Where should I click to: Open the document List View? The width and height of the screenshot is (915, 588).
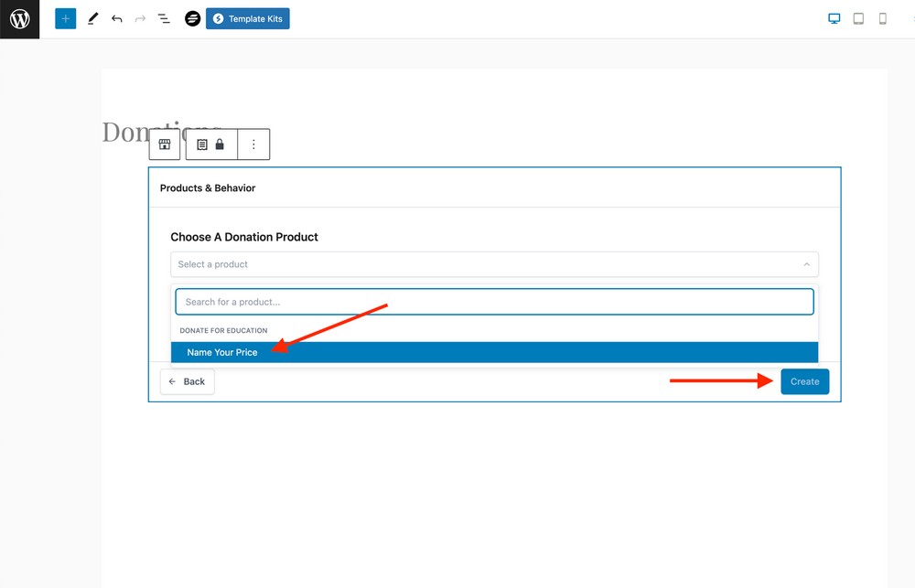(163, 18)
